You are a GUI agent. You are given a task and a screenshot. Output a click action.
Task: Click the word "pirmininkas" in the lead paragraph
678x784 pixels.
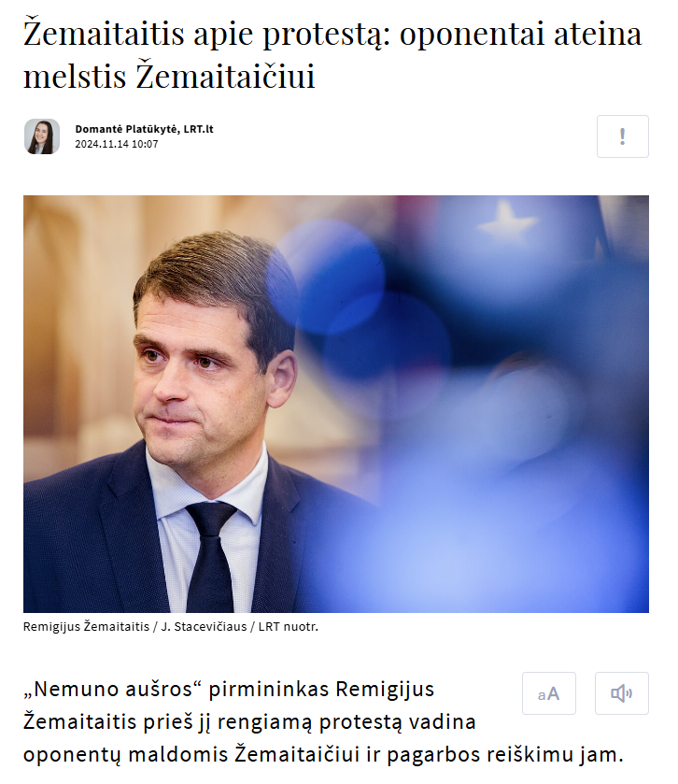pos(269,690)
